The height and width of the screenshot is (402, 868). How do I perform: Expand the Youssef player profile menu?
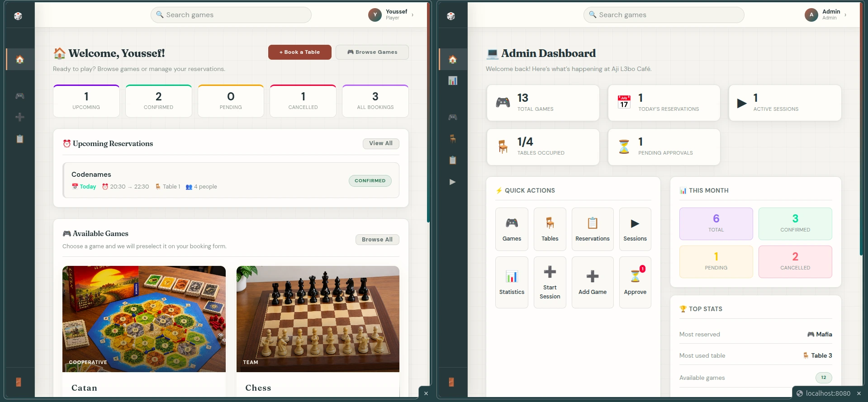(x=391, y=15)
